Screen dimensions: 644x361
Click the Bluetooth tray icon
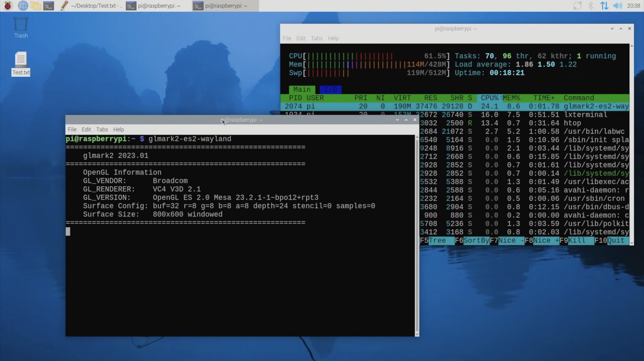590,6
